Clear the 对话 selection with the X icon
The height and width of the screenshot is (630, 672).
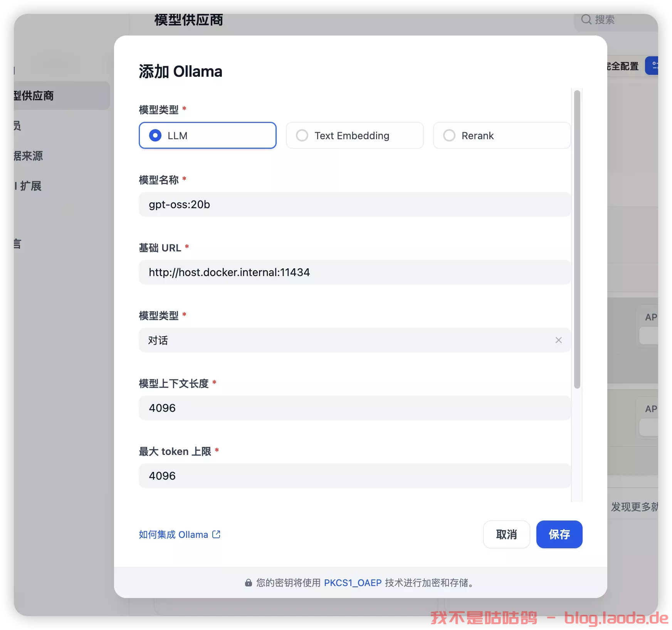click(x=558, y=340)
